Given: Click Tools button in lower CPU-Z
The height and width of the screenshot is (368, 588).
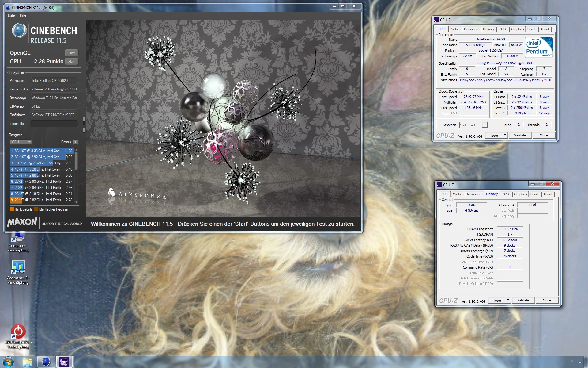Looking at the screenshot, I should pos(497,300).
